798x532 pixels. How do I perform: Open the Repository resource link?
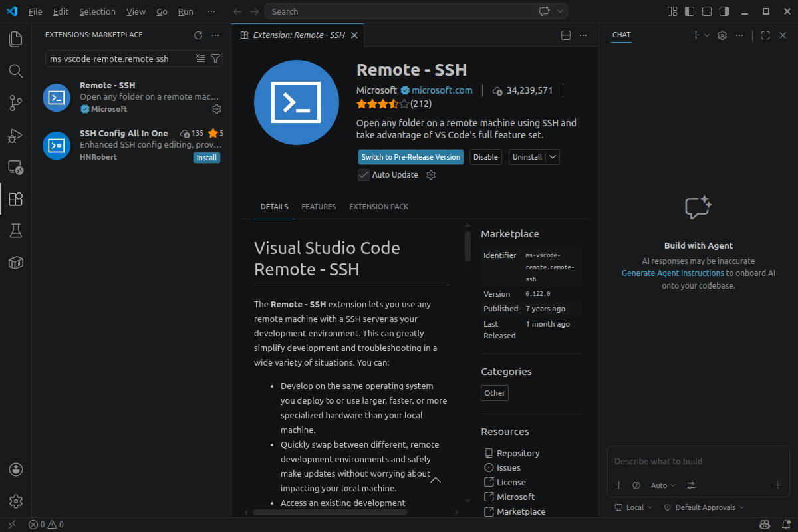pos(518,453)
